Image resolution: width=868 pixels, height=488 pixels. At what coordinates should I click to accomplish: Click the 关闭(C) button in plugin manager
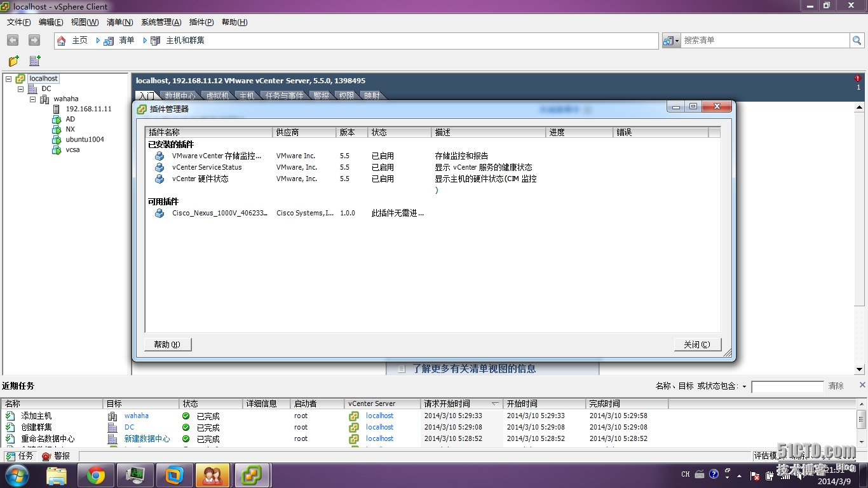(x=697, y=344)
